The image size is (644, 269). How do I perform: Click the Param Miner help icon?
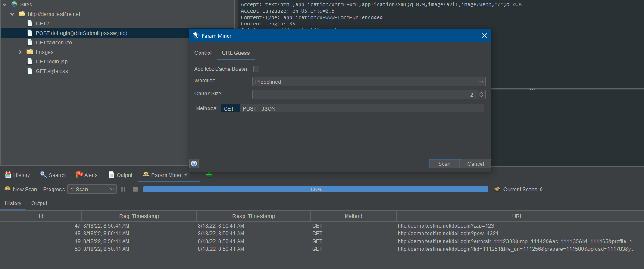point(194,164)
